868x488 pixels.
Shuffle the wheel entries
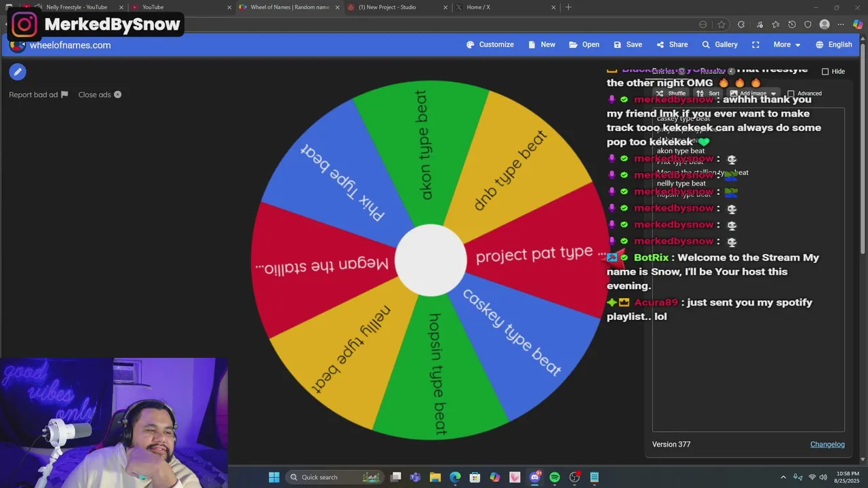[671, 94]
